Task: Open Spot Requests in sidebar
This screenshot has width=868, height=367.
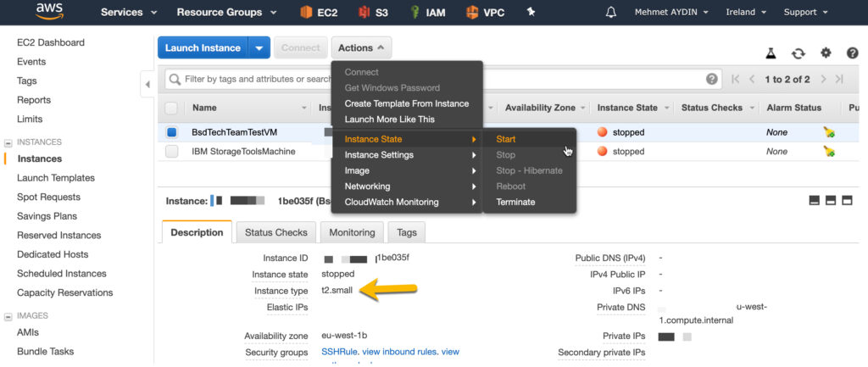Action: [48, 197]
